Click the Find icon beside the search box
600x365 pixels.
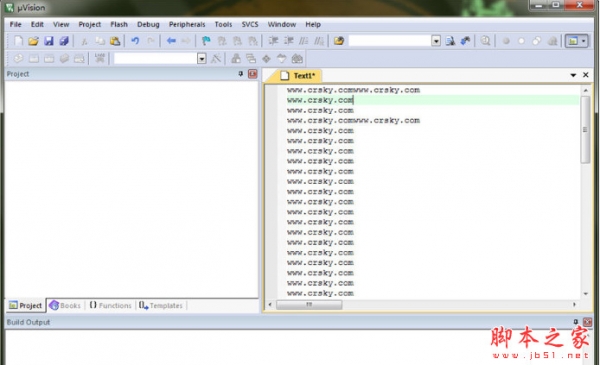point(450,41)
